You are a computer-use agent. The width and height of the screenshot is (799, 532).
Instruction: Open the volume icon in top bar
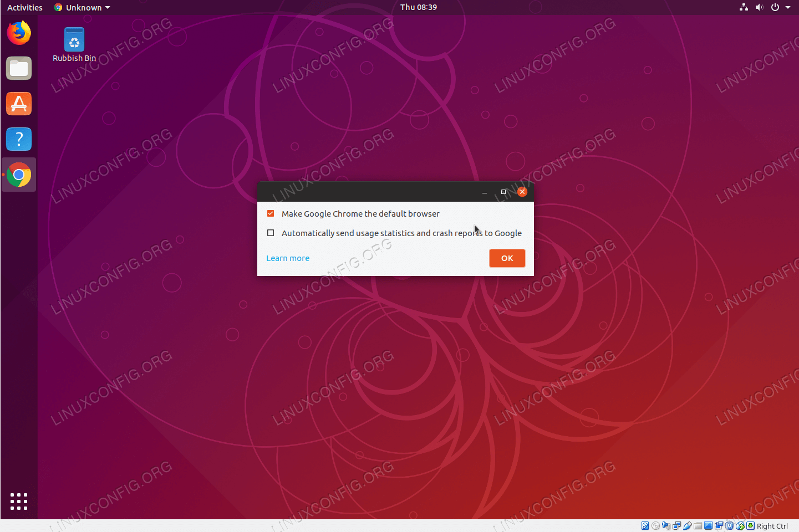(759, 7)
